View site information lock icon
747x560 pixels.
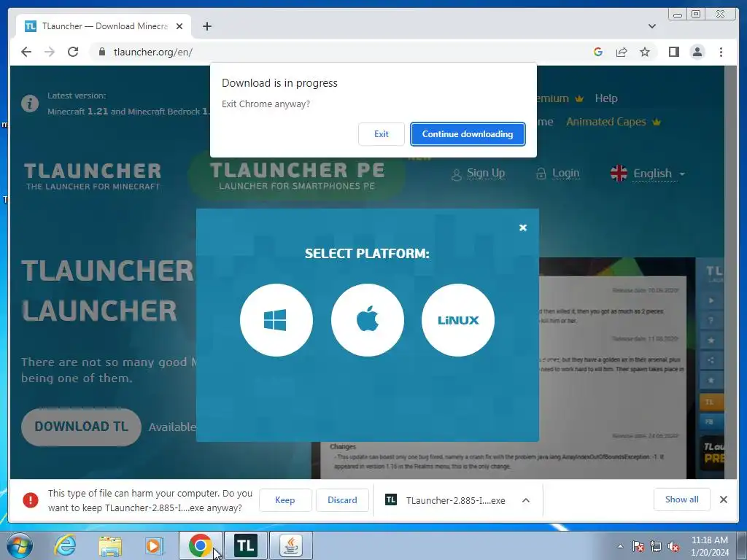point(101,52)
